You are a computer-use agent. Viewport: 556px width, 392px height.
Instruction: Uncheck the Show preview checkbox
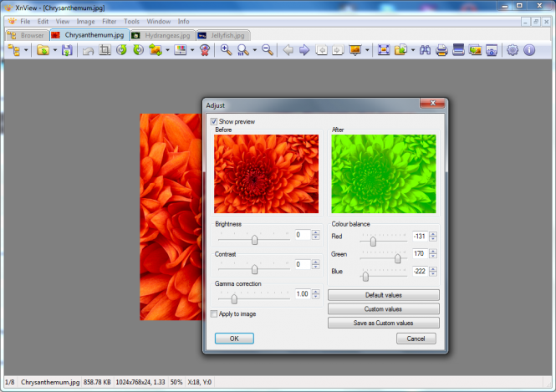pos(214,121)
